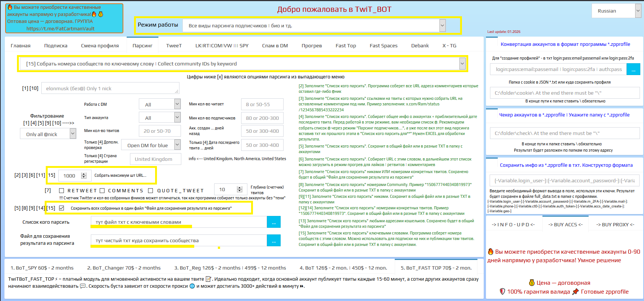
Task: Click 'info <--- United Kingdom, North America, United States'
Action: pos(237,159)
